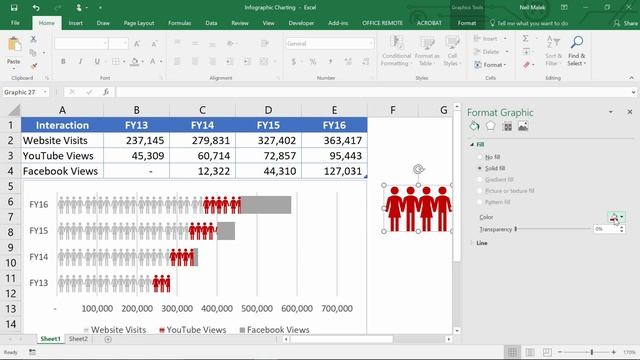This screenshot has width=640, height=360.
Task: Toggle Underline formatting
Action: pos(97,62)
